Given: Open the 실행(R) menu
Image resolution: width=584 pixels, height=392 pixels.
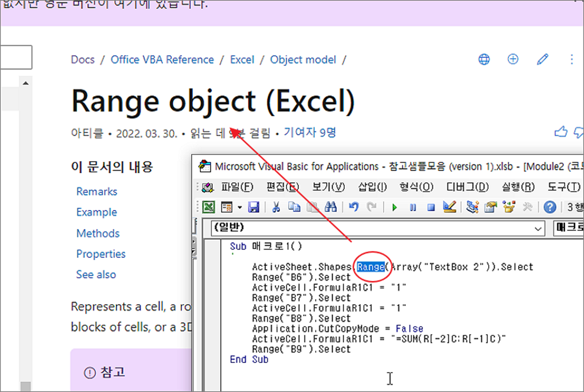Looking at the screenshot, I should tap(518, 187).
